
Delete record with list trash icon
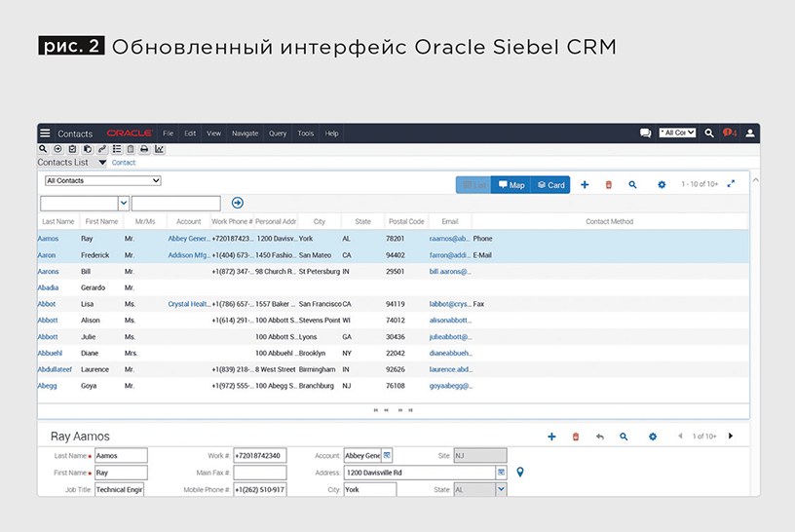608,184
